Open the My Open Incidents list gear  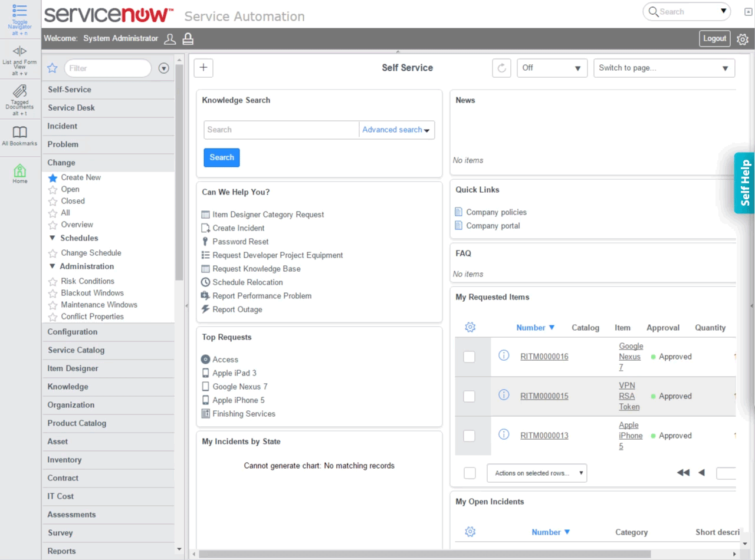click(470, 532)
